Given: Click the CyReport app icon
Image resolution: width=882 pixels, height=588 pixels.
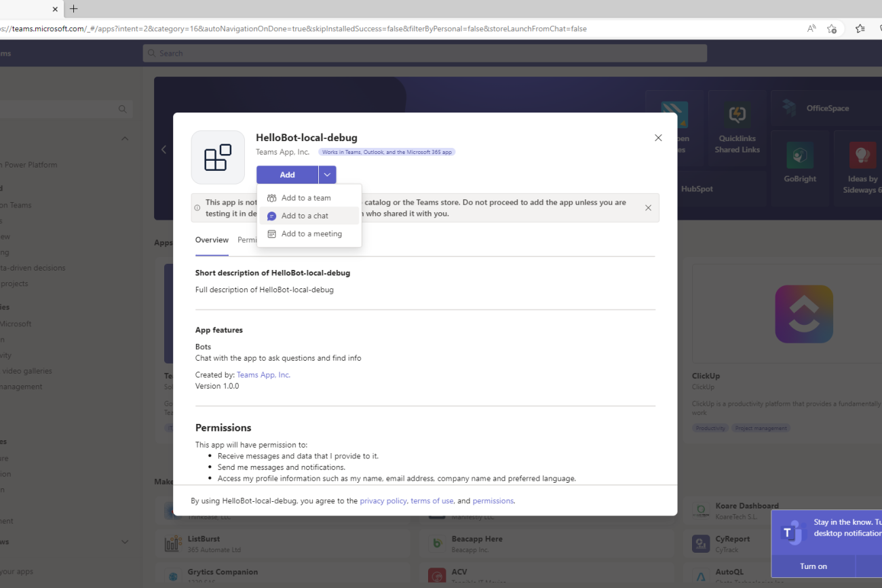Looking at the screenshot, I should (701, 543).
